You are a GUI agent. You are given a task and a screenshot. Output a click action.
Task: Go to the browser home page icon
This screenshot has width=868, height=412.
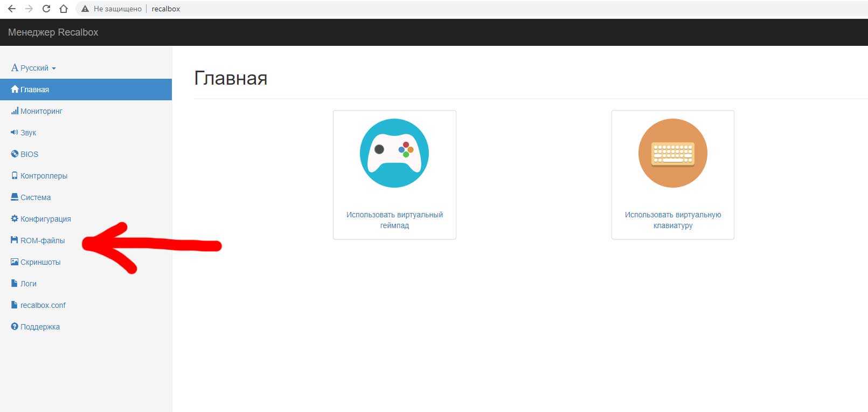tap(64, 9)
